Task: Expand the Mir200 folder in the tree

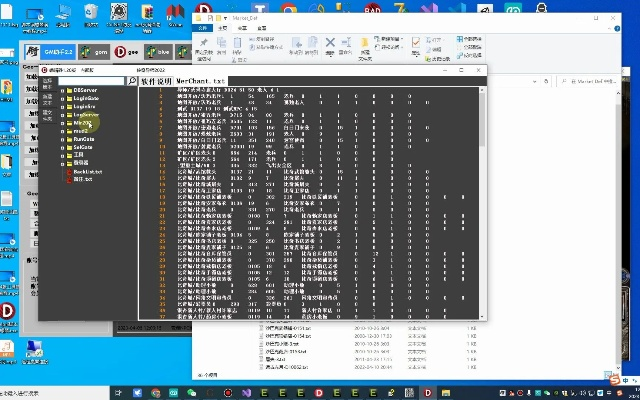Action: [x=64, y=123]
